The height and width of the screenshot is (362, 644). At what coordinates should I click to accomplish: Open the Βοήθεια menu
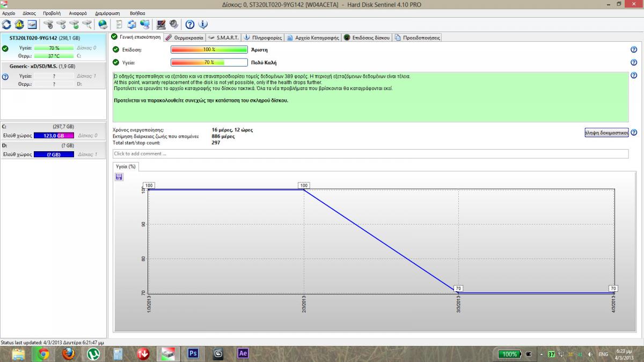[137, 12]
